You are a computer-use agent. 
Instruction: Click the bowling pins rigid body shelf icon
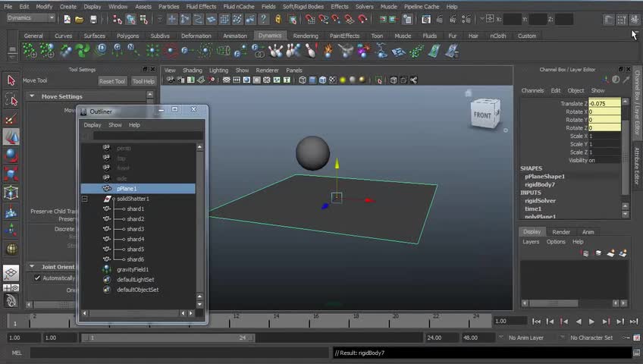pyautogui.click(x=275, y=51)
